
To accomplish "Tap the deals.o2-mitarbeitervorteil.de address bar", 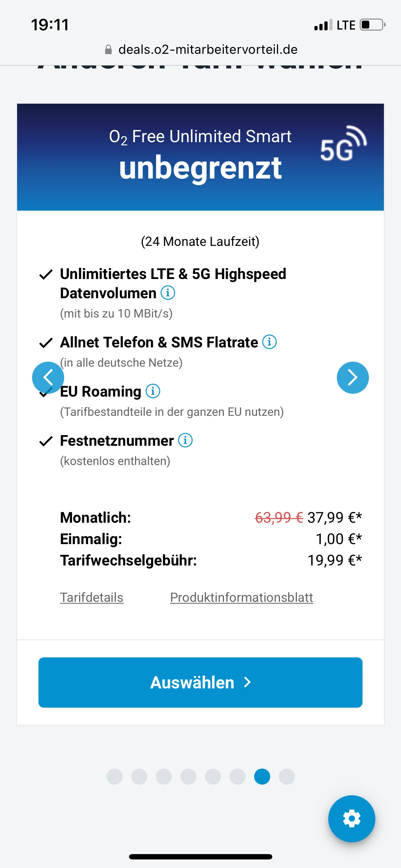I will pyautogui.click(x=208, y=50).
